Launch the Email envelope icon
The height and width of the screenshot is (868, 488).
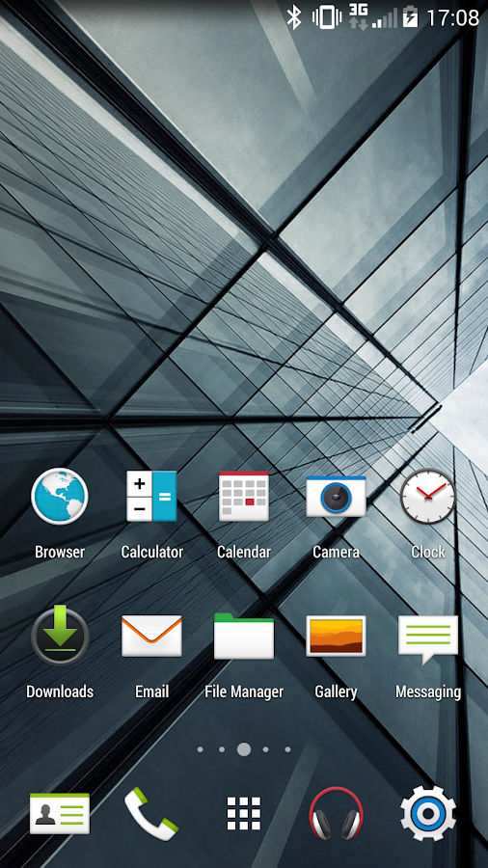tap(151, 636)
